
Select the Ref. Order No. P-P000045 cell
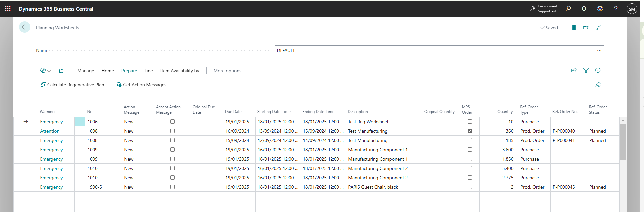tap(568, 187)
